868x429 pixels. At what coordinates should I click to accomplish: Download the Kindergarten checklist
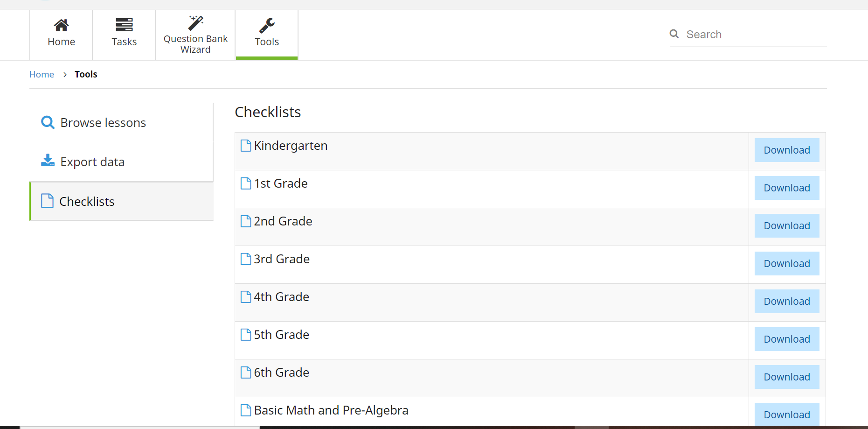click(786, 150)
